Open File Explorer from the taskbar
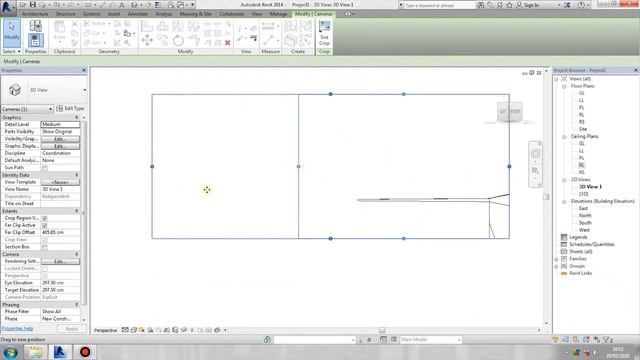Image resolution: width=640 pixels, height=360 pixels. coord(36,352)
